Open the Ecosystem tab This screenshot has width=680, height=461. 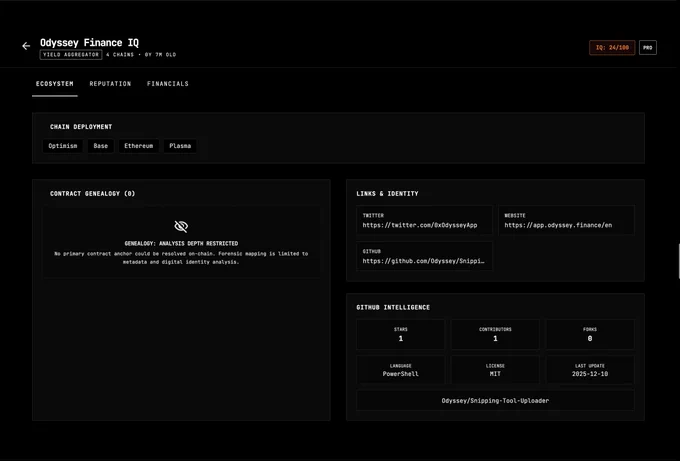[55, 84]
